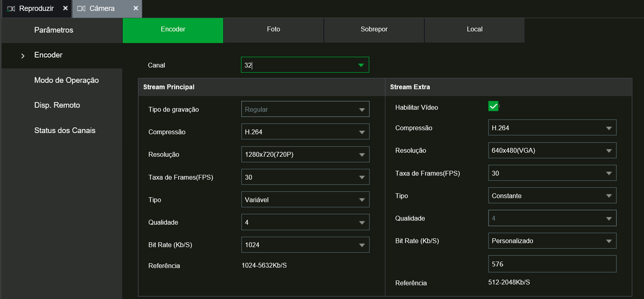Open the Sobrepor tab
This screenshot has width=644, height=299.
point(374,30)
